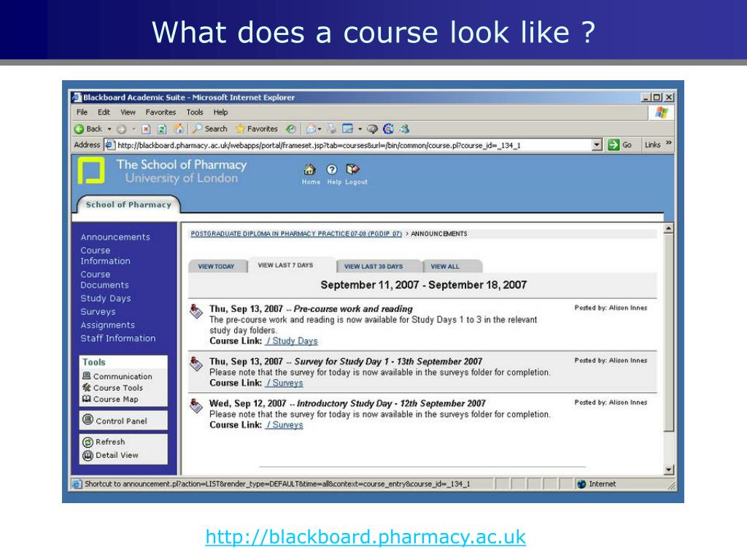Open the Favorites menu
Viewport: 747px width, 560px height.
click(160, 112)
